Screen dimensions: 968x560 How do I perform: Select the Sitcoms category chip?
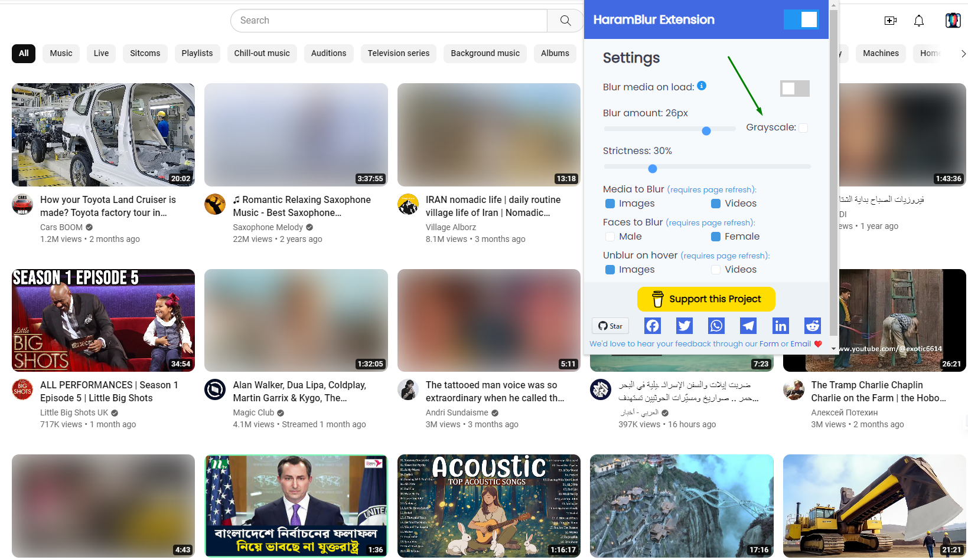click(145, 53)
